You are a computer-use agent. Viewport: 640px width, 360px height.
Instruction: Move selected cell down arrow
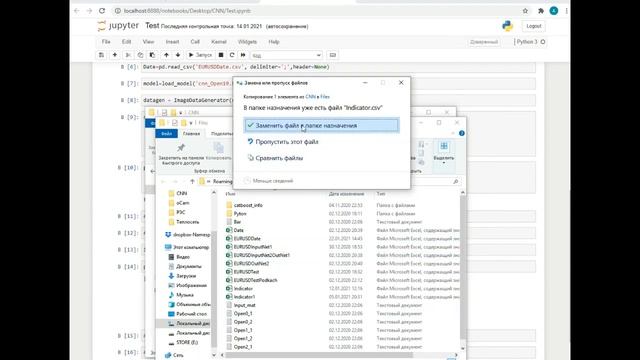coord(178,55)
